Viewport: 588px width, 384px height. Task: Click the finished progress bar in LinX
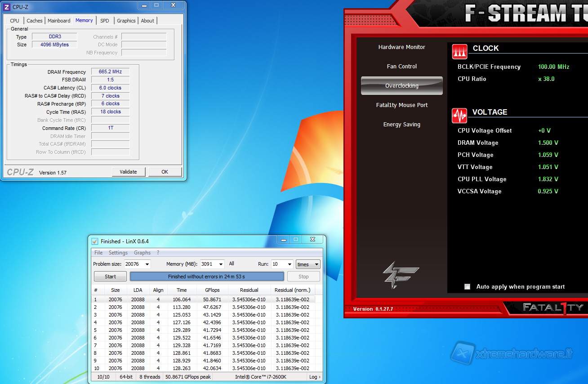click(x=206, y=277)
